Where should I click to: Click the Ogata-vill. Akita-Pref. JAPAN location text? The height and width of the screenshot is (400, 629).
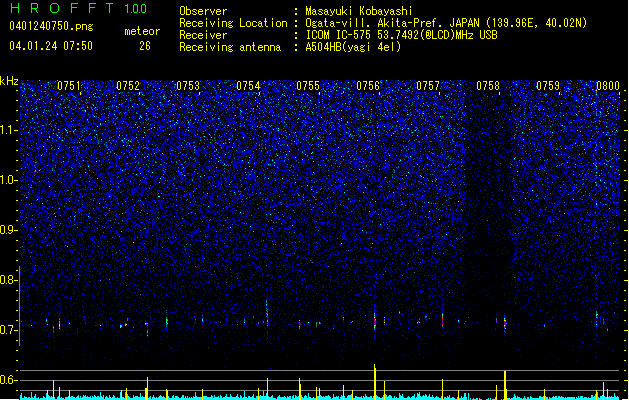[x=446, y=23]
